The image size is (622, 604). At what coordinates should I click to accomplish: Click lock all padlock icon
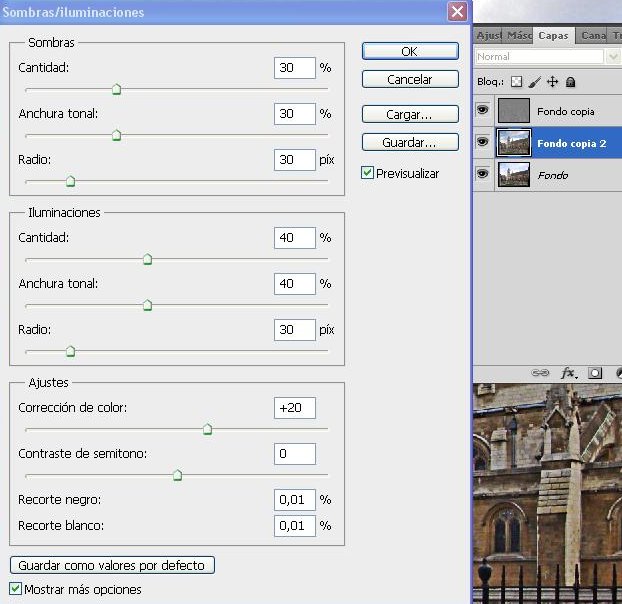click(x=570, y=82)
